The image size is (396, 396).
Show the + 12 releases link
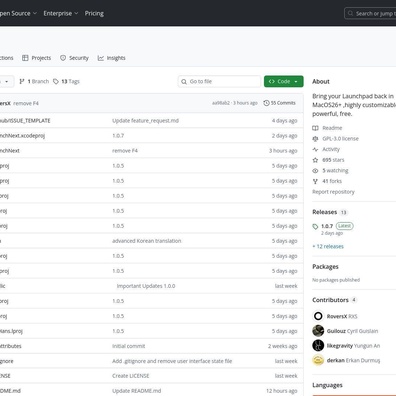[328, 246]
